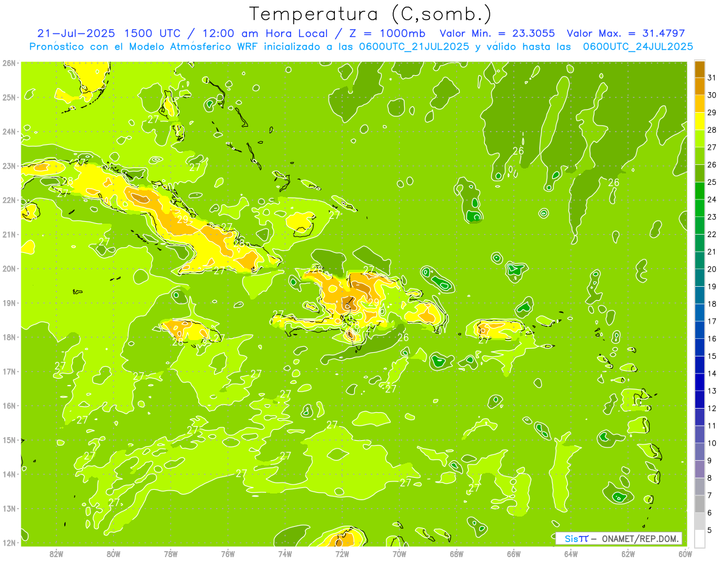Click the 17N latitude label
The height and width of the screenshot is (562, 728).
[x=8, y=371]
